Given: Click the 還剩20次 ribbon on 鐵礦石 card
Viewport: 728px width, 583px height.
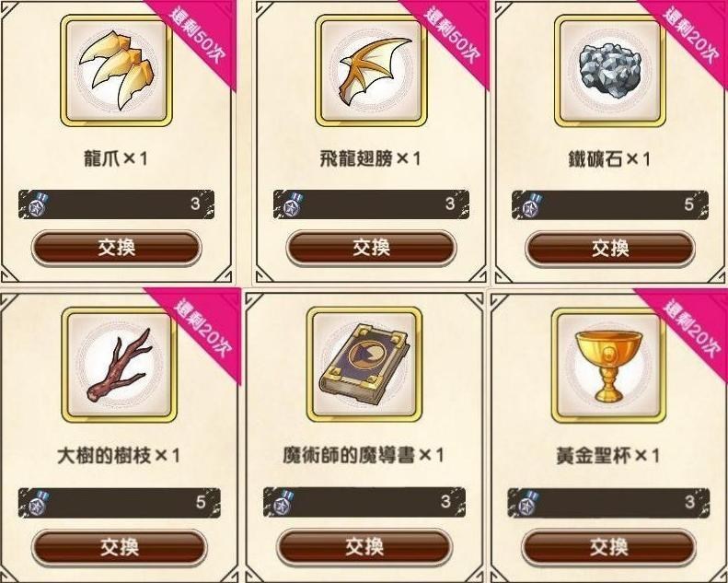Looking at the screenshot, I should click(x=691, y=37).
